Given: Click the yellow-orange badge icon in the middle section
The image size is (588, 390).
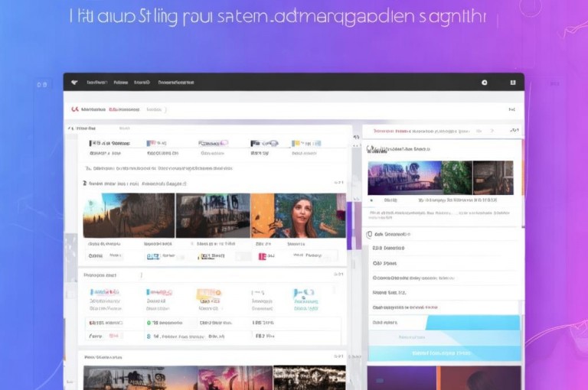Looking at the screenshot, I should (x=208, y=294).
